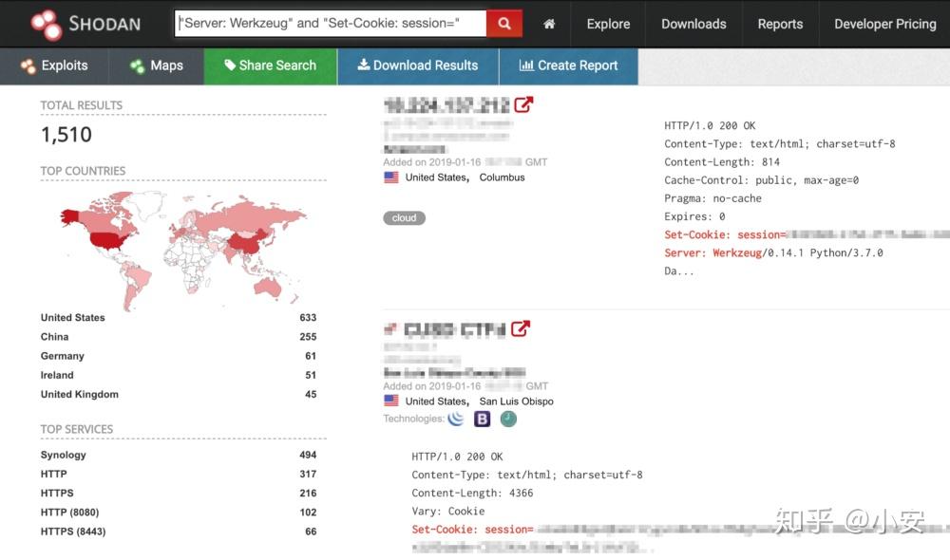The height and width of the screenshot is (560, 950).
Task: Open the external link icon beside the first result IP
Action: click(523, 104)
